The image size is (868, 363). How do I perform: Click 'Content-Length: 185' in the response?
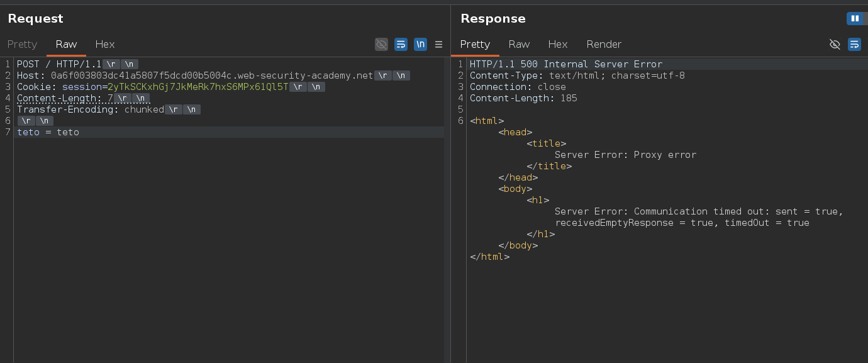(523, 98)
